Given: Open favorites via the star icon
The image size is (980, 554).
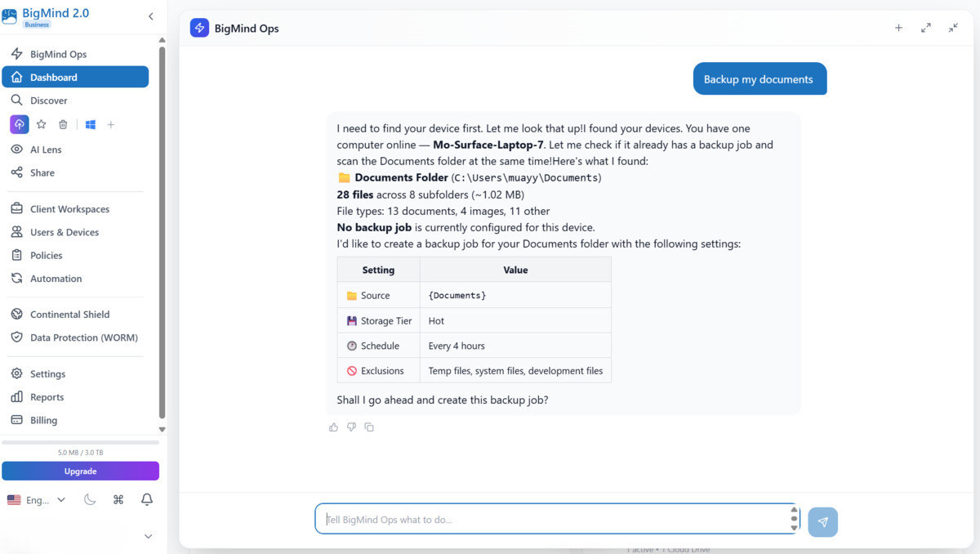Looking at the screenshot, I should coord(42,124).
